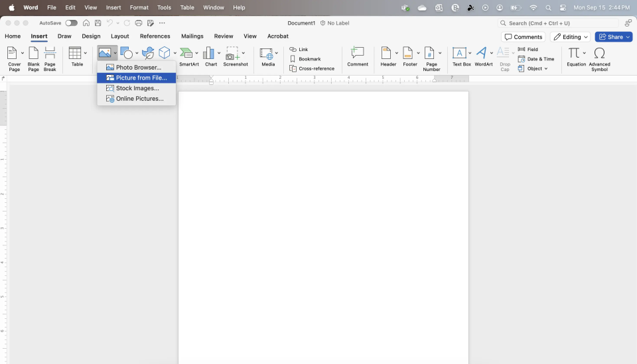Open the Comments pane button

pos(524,37)
